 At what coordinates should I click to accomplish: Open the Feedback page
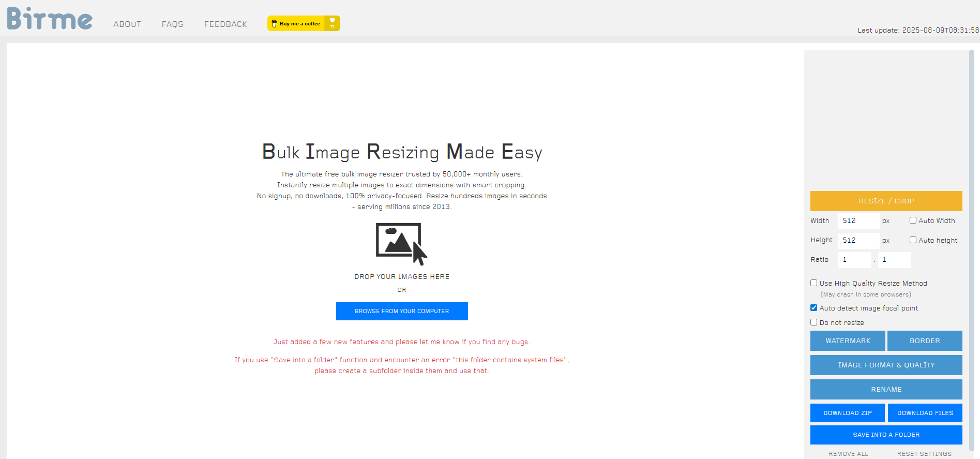225,24
